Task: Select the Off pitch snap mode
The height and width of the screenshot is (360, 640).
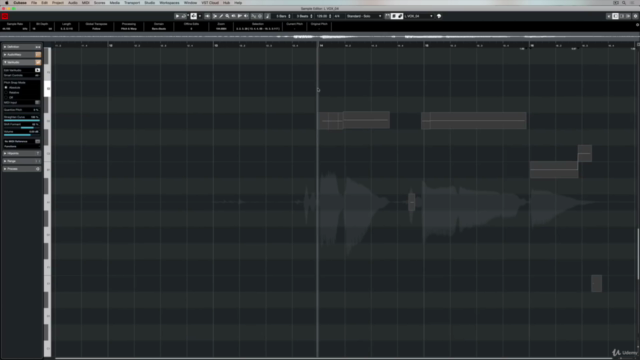Action: 6,98
